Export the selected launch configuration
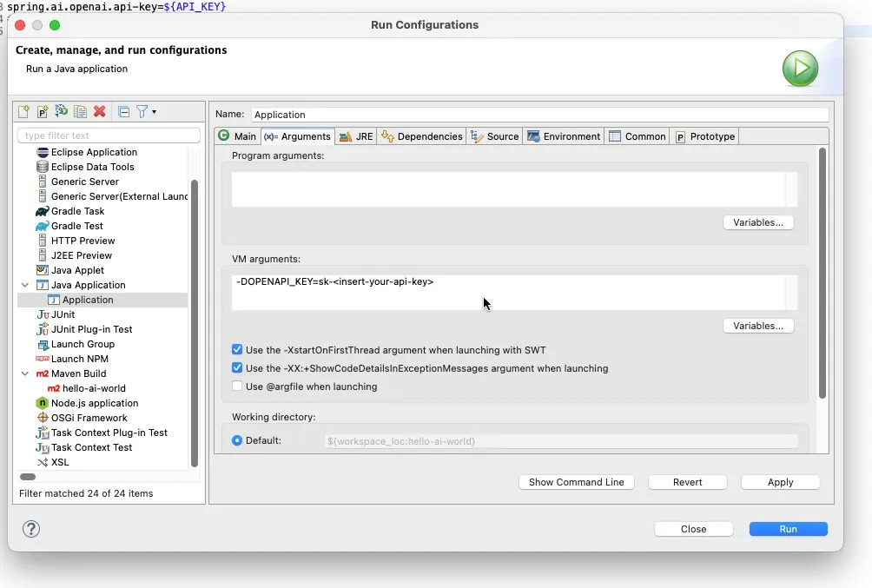Viewport: 872px width, 588px height. pos(61,111)
